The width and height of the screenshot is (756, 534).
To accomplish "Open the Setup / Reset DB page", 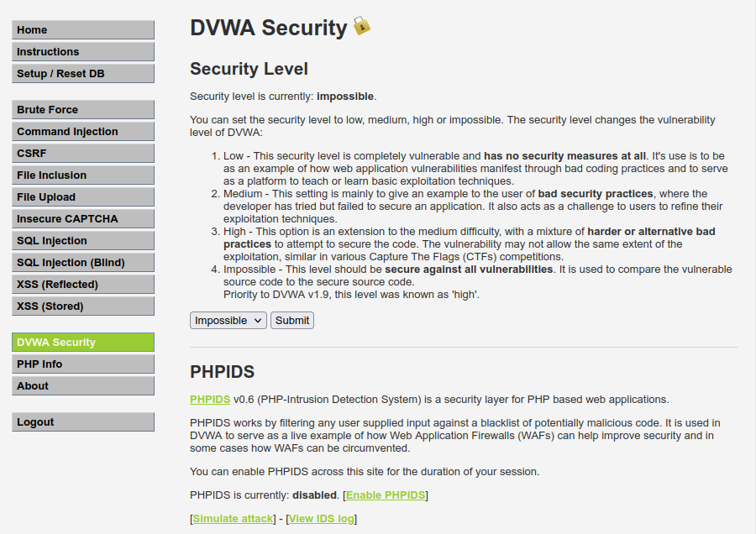I will tap(83, 73).
